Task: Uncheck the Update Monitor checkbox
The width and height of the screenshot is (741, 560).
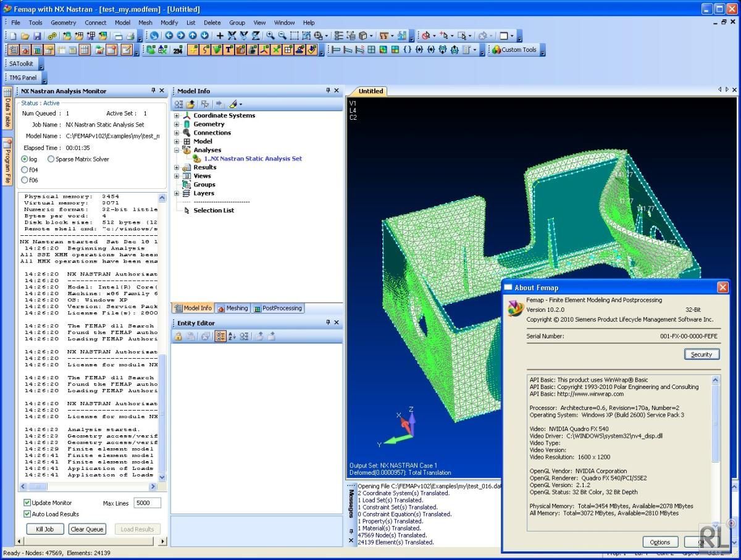Action: coord(26,503)
